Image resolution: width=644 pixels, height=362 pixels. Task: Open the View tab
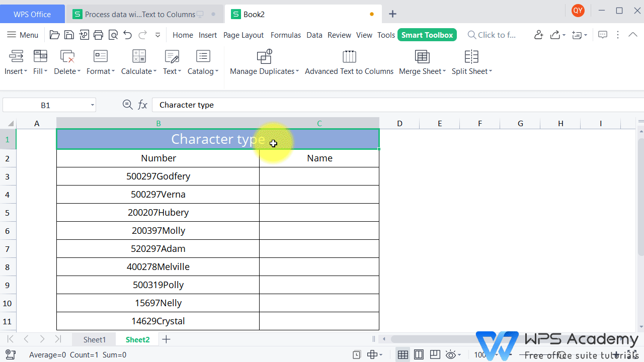click(x=364, y=35)
